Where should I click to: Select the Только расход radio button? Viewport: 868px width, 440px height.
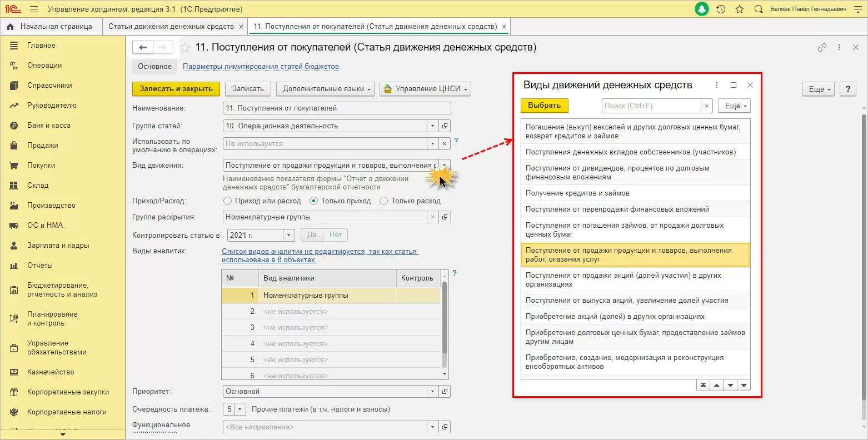pos(383,201)
